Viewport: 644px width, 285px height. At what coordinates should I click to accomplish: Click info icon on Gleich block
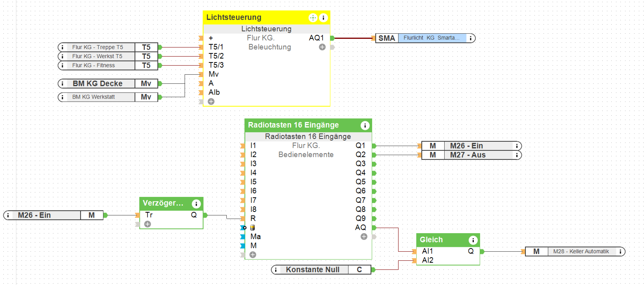(473, 240)
